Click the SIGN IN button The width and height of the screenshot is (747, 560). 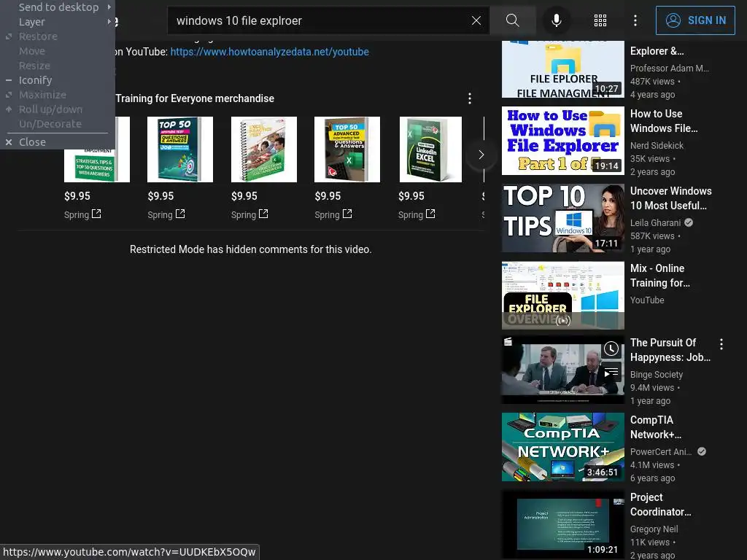[x=695, y=20]
